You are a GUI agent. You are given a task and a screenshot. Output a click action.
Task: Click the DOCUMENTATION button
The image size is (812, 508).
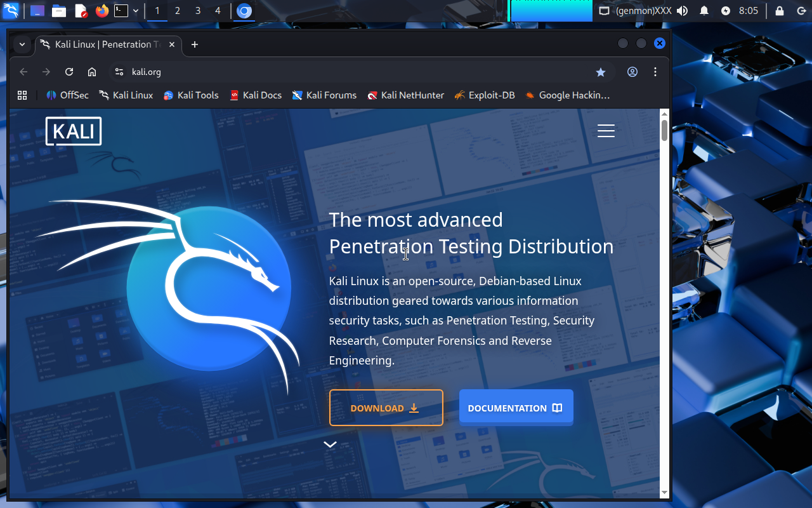[x=516, y=408]
